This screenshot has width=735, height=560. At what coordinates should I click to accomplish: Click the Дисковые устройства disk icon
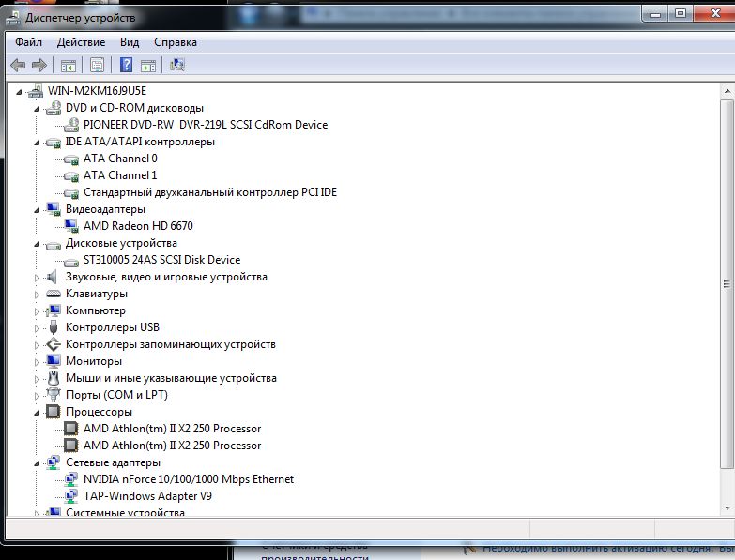click(x=54, y=245)
